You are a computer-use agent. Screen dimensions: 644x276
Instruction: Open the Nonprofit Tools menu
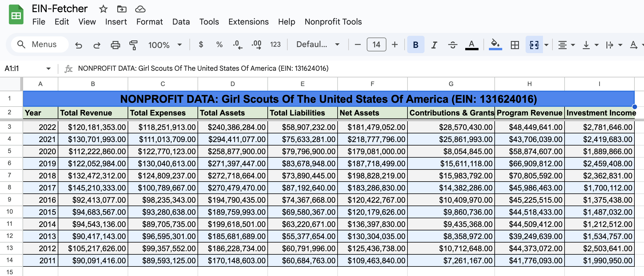pos(333,22)
